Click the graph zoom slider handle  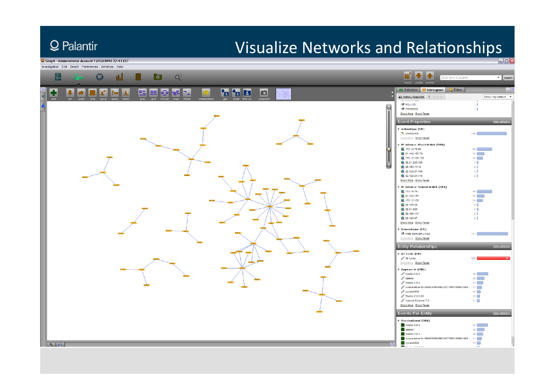389,150
